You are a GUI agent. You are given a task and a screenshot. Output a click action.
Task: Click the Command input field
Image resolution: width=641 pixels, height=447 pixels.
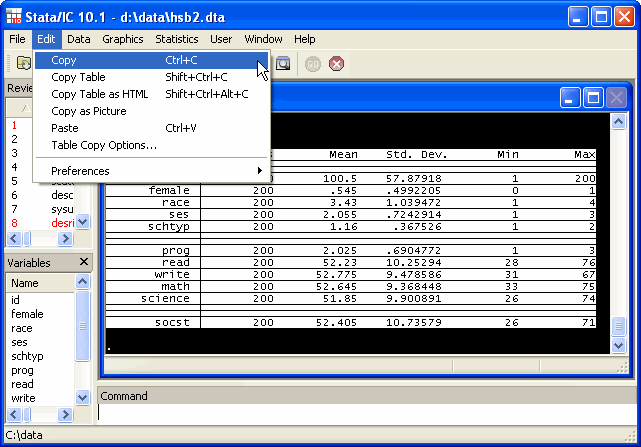[x=367, y=413]
